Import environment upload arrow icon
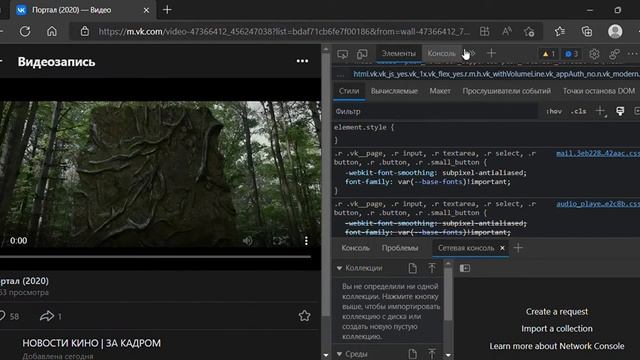This screenshot has width=640, height=360. (432, 354)
